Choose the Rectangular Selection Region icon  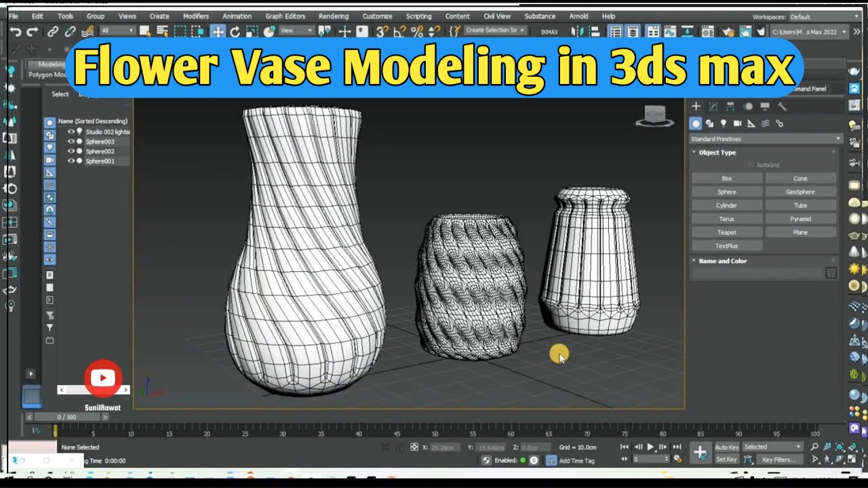click(x=180, y=31)
